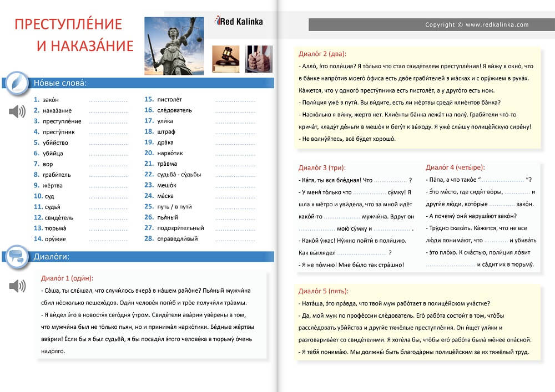Image resolution: width=555 pixels, height=392 pixels.
Task: Open the Lady Justice statue image
Action: tap(174, 45)
